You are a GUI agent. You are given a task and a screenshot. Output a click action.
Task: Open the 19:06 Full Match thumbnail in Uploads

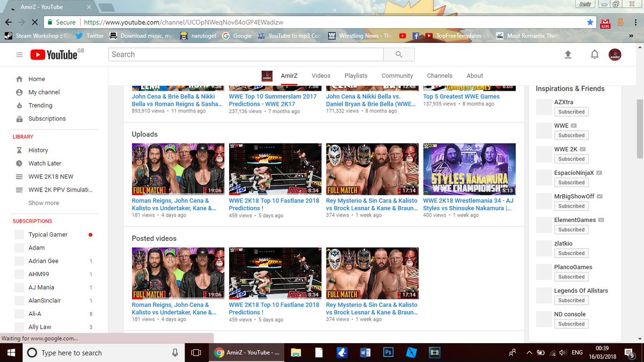[178, 169]
